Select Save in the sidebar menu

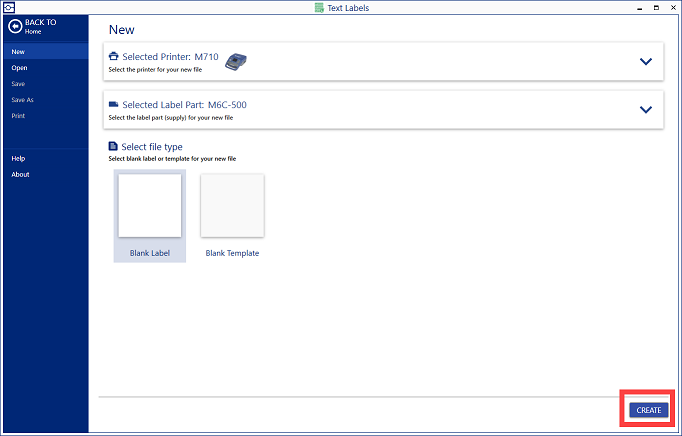tap(18, 83)
